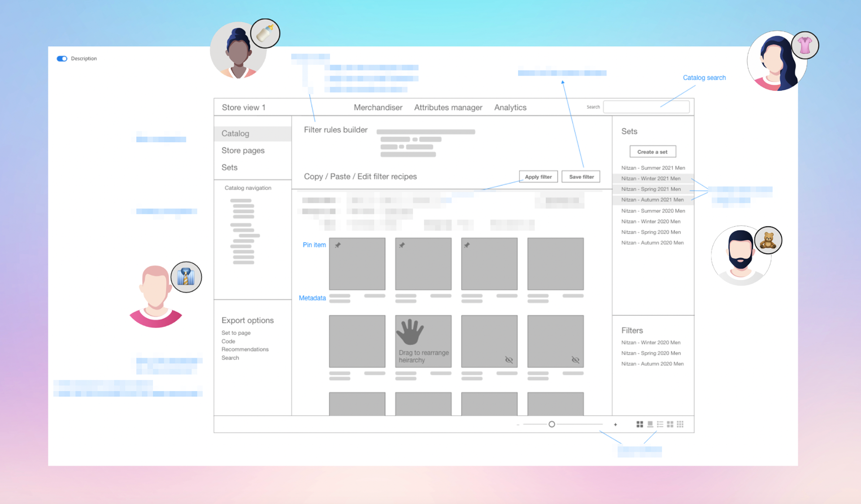Click the Store view 1 title

[244, 108]
